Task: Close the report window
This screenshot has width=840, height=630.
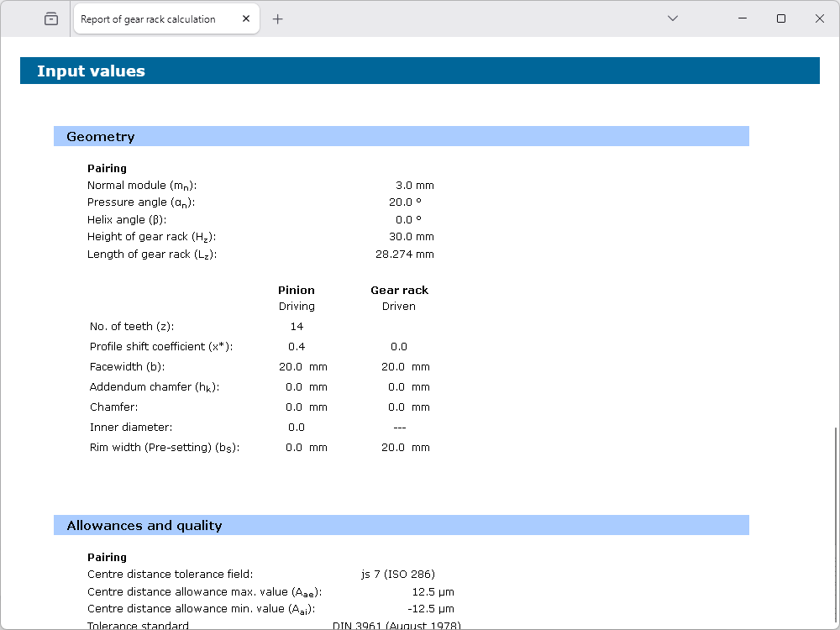Action: pos(820,18)
